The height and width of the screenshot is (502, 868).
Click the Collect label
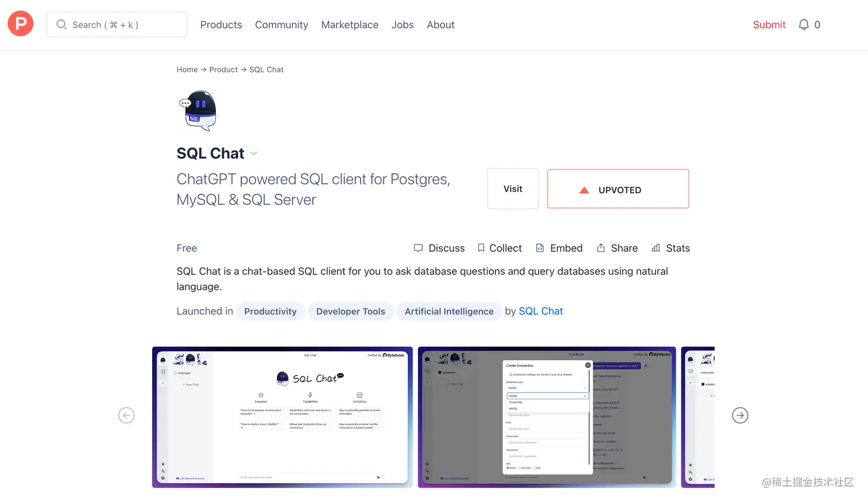tap(506, 248)
